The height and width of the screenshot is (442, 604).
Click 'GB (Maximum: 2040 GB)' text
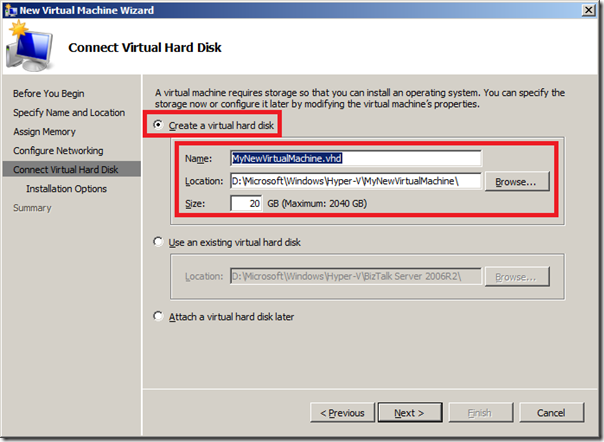317,203
